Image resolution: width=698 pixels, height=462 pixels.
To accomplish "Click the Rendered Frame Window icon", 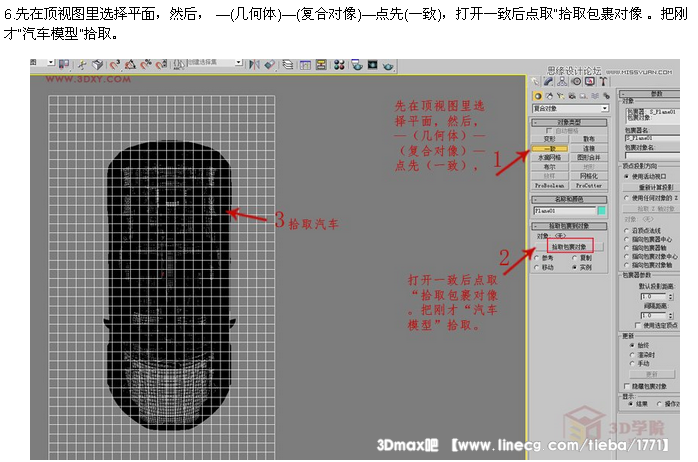I will point(372,65).
